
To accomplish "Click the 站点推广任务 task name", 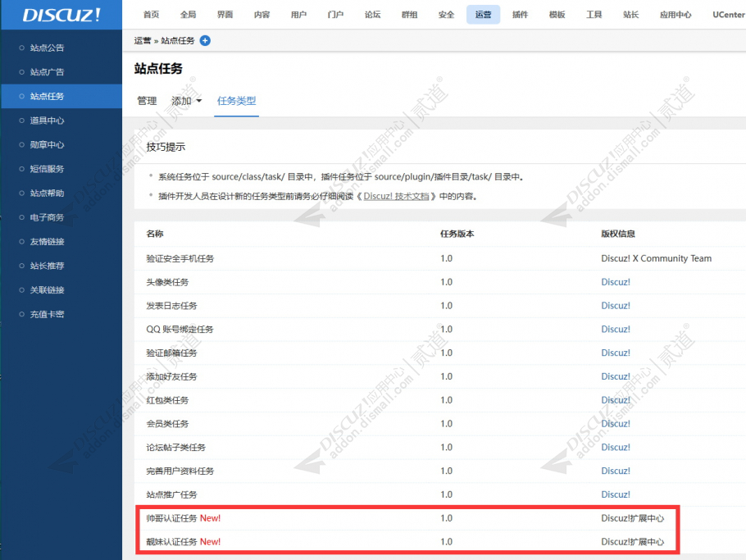I will coord(171,494).
